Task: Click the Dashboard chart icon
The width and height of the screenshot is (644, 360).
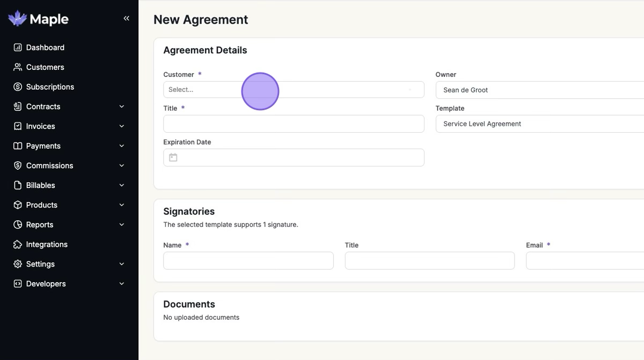Action: (x=18, y=47)
